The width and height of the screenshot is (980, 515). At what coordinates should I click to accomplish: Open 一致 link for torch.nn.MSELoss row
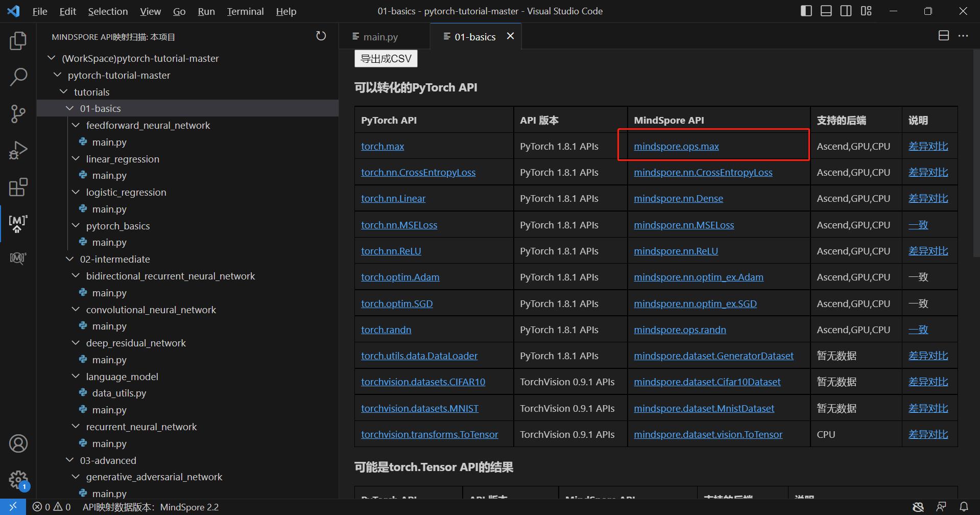(x=918, y=225)
